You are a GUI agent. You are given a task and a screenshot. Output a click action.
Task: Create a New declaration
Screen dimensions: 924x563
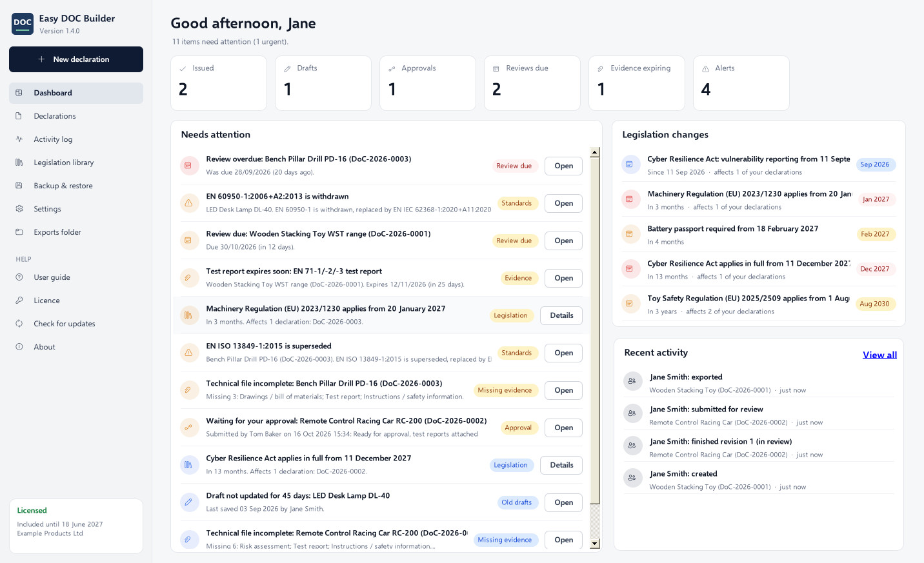point(76,59)
